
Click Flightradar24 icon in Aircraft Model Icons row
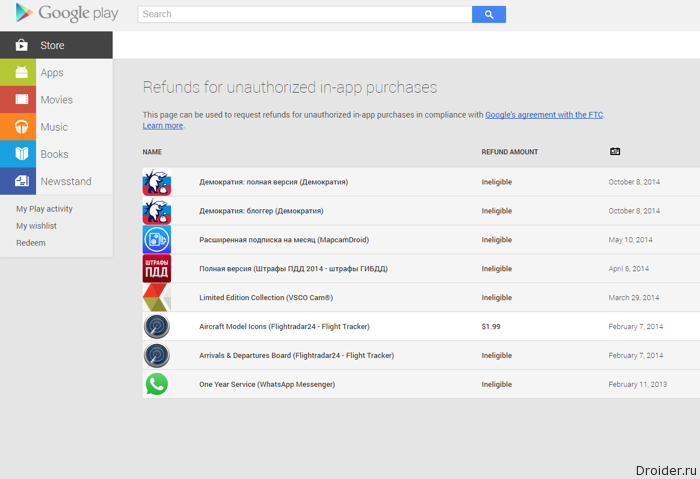click(x=157, y=326)
